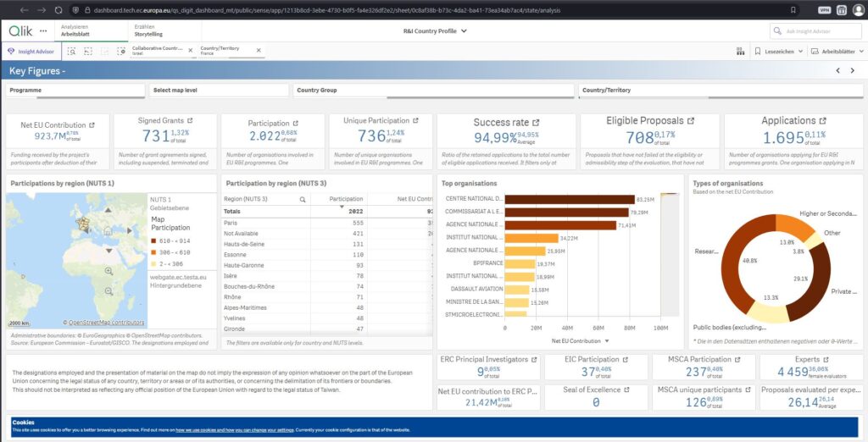
Task: Search within Region (NUTS 3) column
Action: coord(302,199)
